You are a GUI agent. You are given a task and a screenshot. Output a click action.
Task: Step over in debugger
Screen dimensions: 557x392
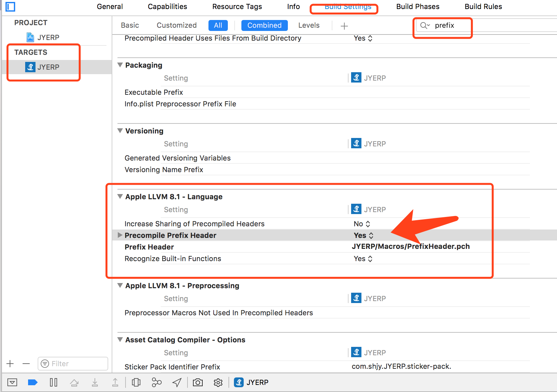tap(74, 382)
